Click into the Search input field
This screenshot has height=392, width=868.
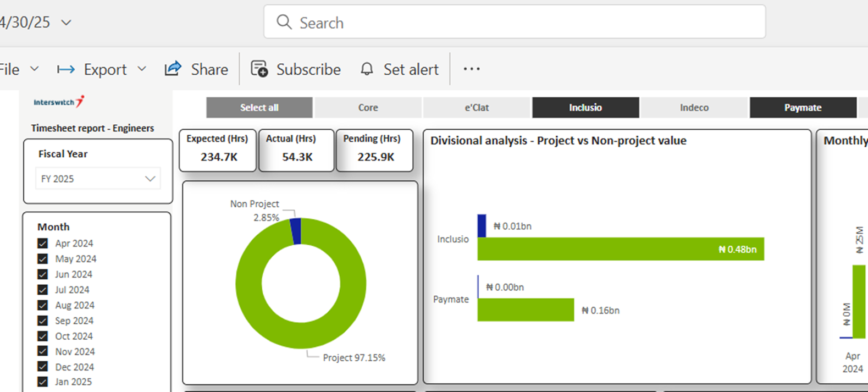[x=522, y=23]
